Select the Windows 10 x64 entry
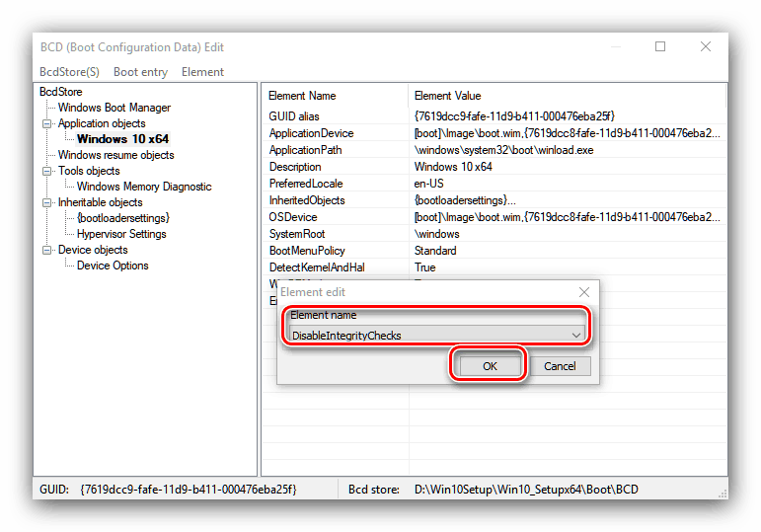This screenshot has height=532, width=761. (122, 139)
